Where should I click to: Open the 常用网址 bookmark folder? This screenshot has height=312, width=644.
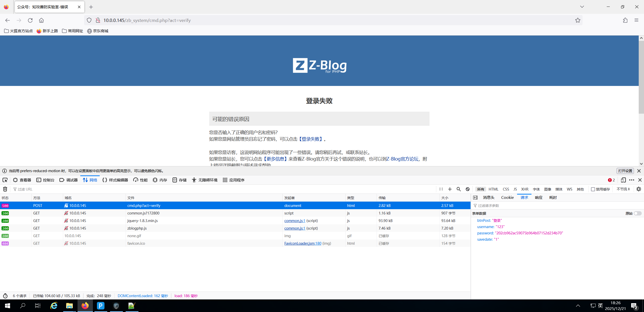[73, 31]
